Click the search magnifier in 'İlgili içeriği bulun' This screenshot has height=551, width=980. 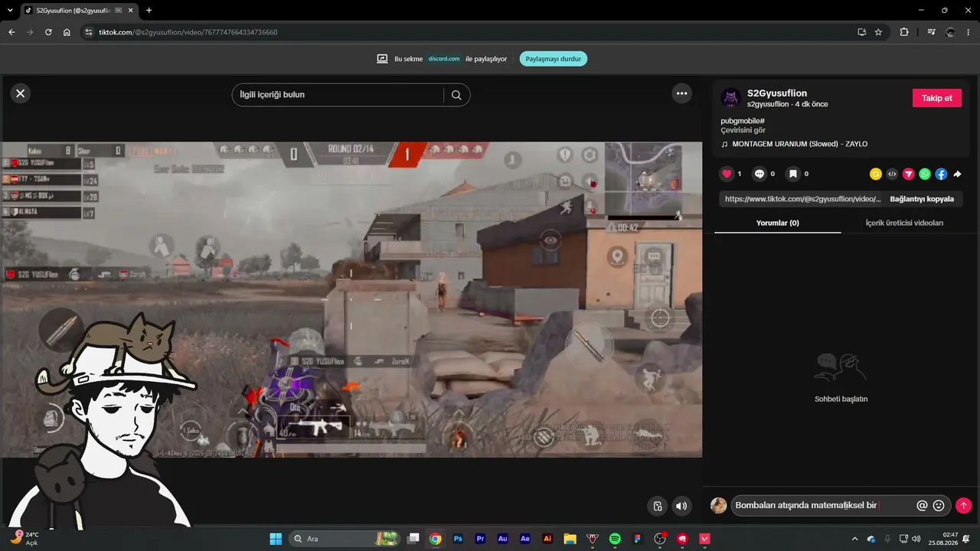tap(456, 95)
